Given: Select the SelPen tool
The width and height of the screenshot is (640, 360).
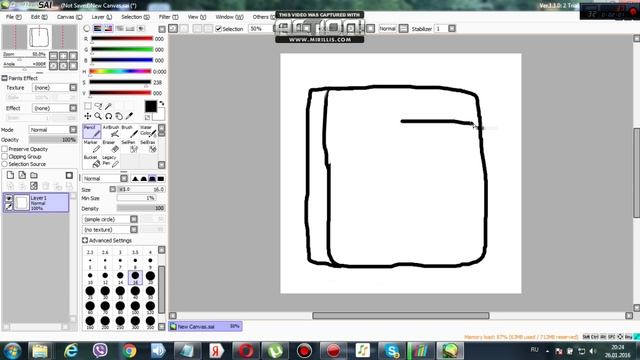Looking at the screenshot, I should pyautogui.click(x=130, y=147).
